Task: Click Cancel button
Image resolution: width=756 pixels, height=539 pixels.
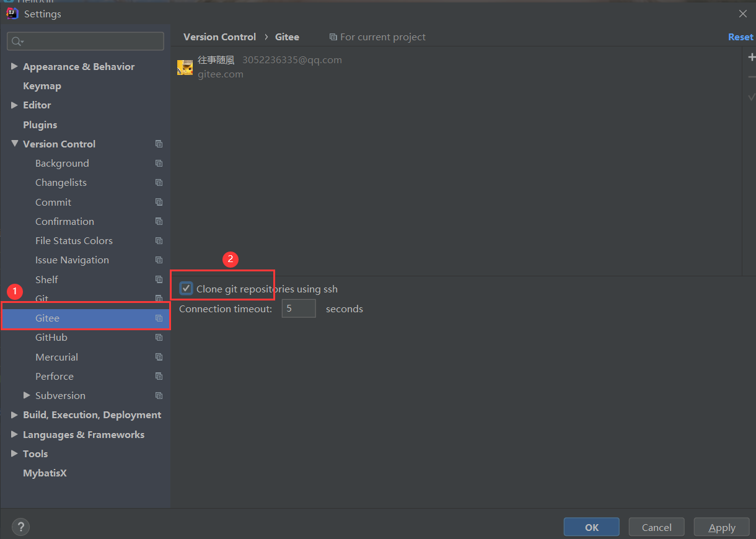Action: point(657,527)
